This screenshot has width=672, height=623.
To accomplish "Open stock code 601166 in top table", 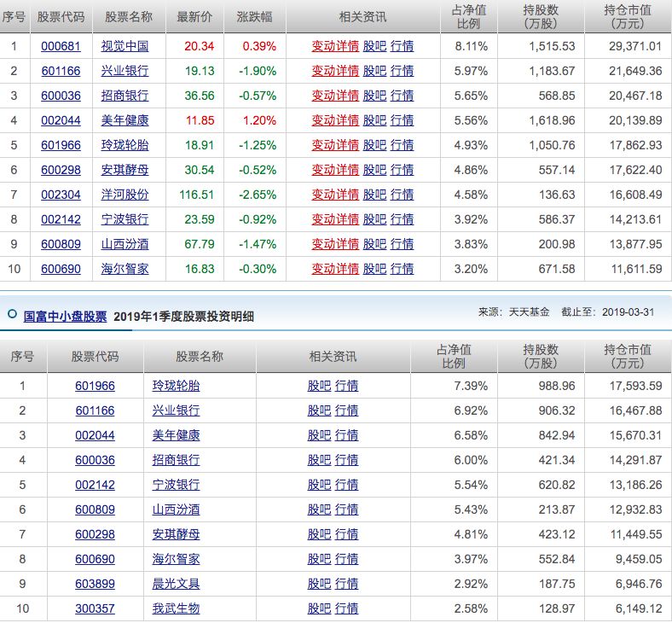I will [61, 71].
